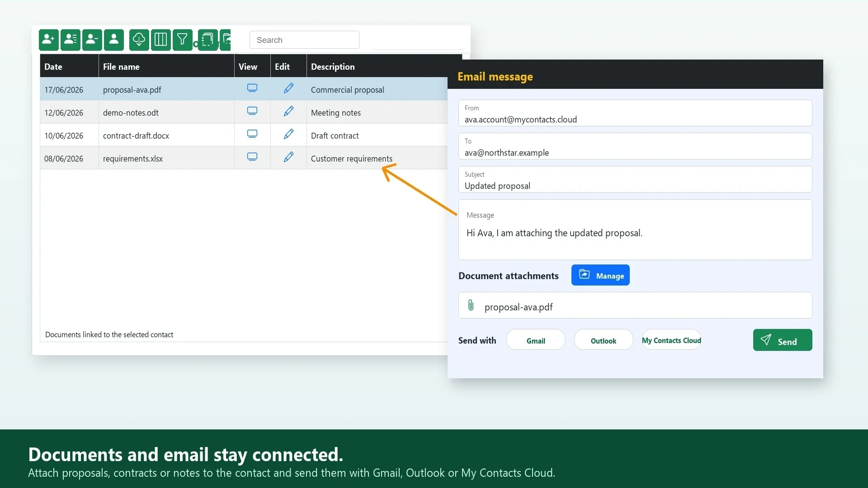
Task: Choose Gmail as sending service
Action: (x=536, y=340)
